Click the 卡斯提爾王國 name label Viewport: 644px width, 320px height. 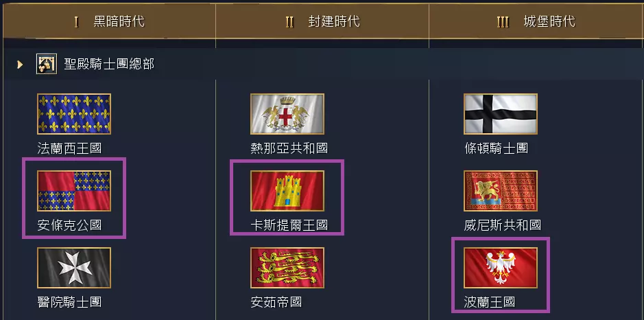[289, 225]
